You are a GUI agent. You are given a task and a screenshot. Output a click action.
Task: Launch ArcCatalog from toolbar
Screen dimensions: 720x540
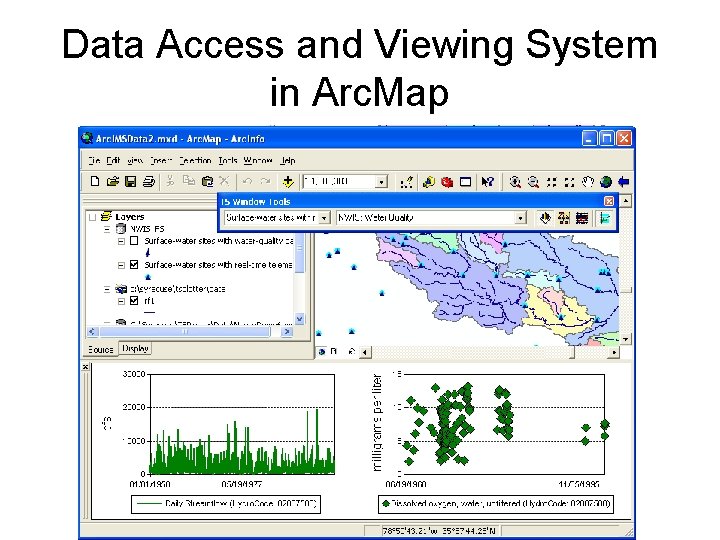point(429,182)
